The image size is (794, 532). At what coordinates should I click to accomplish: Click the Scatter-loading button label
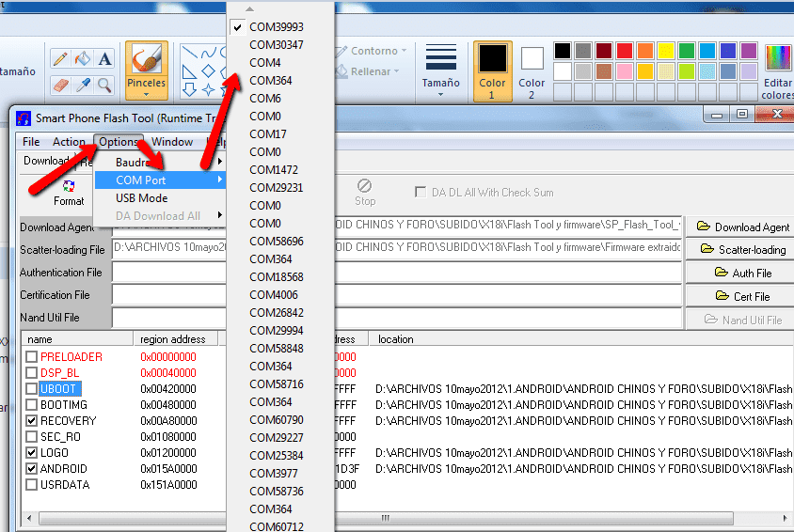point(752,250)
